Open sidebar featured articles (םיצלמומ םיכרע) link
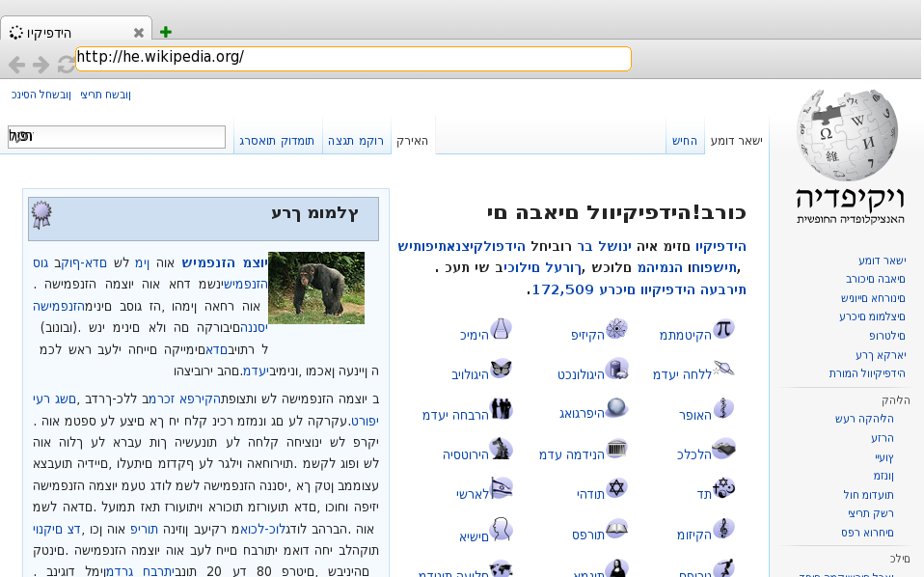Image resolution: width=924 pixels, height=577 pixels. tap(872, 316)
